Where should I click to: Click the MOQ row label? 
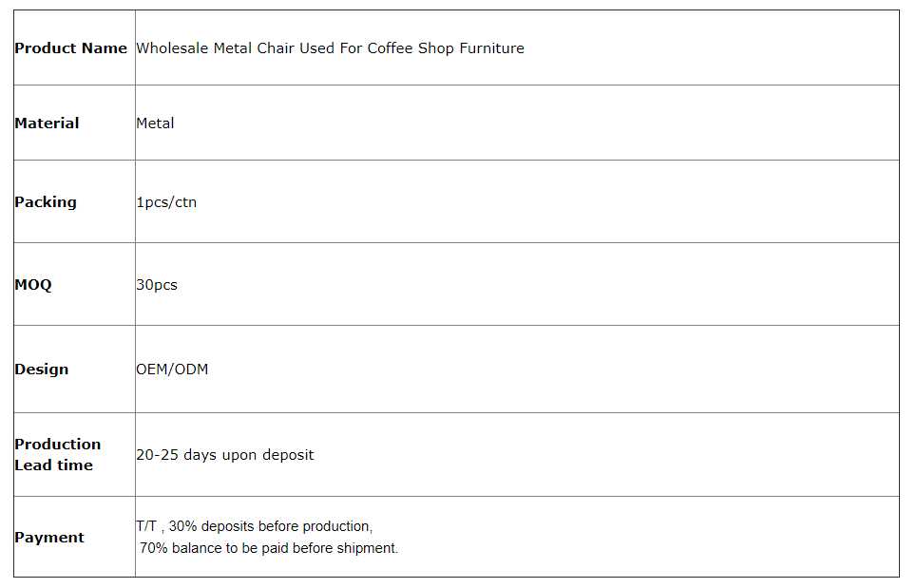coord(33,285)
